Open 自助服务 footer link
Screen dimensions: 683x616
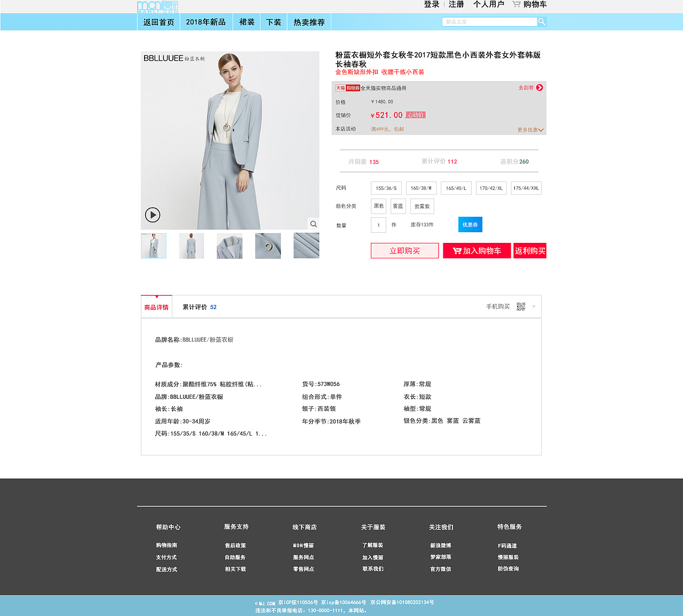point(235,557)
